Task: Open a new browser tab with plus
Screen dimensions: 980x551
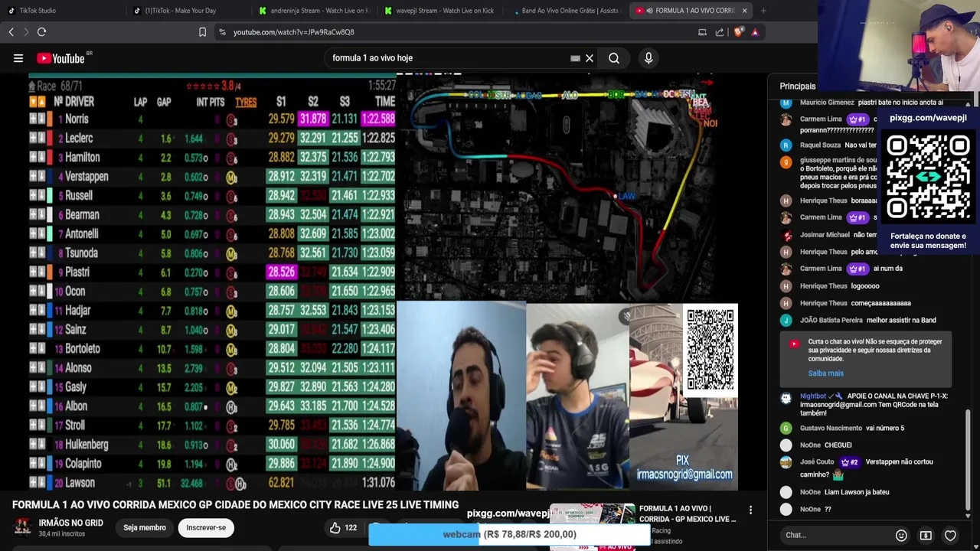Action: 763,11
